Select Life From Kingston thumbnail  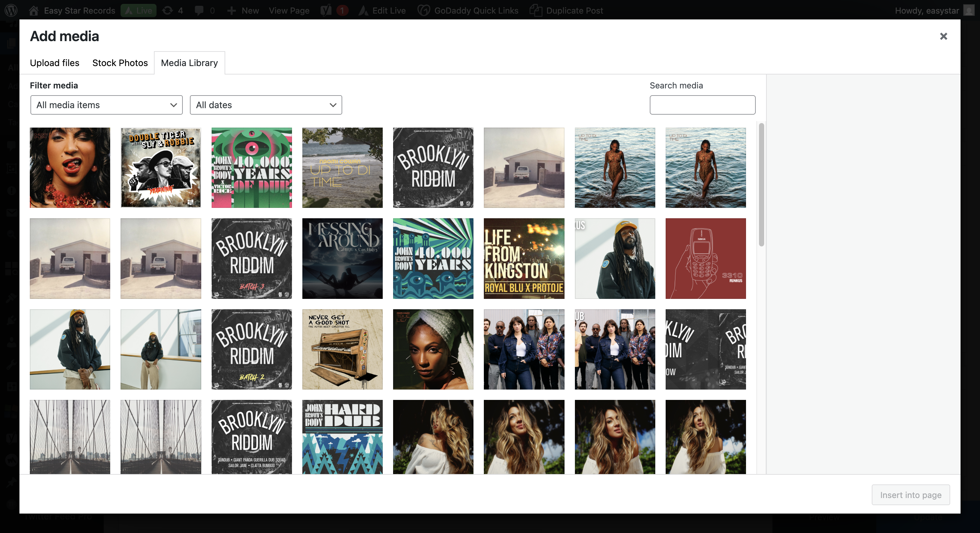(524, 258)
